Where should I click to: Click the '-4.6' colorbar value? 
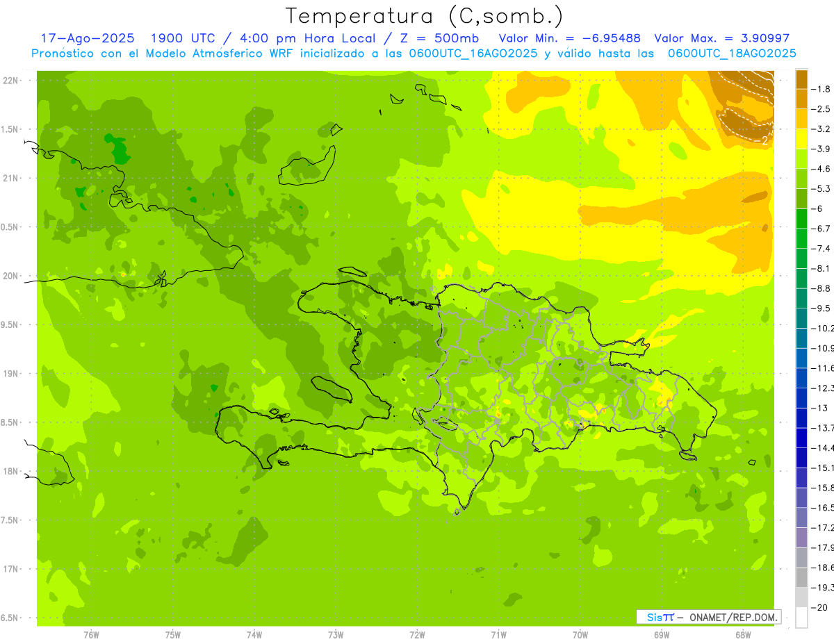[821, 169]
